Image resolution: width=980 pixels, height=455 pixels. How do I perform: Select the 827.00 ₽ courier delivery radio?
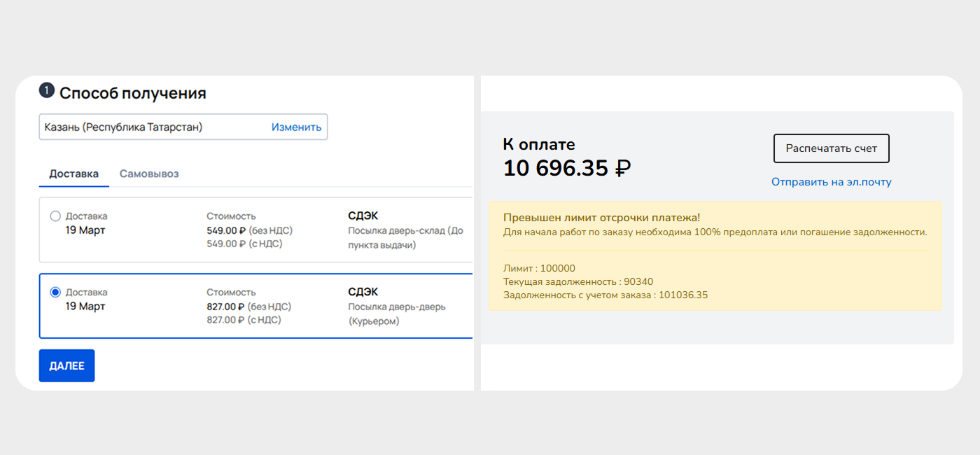(x=55, y=293)
